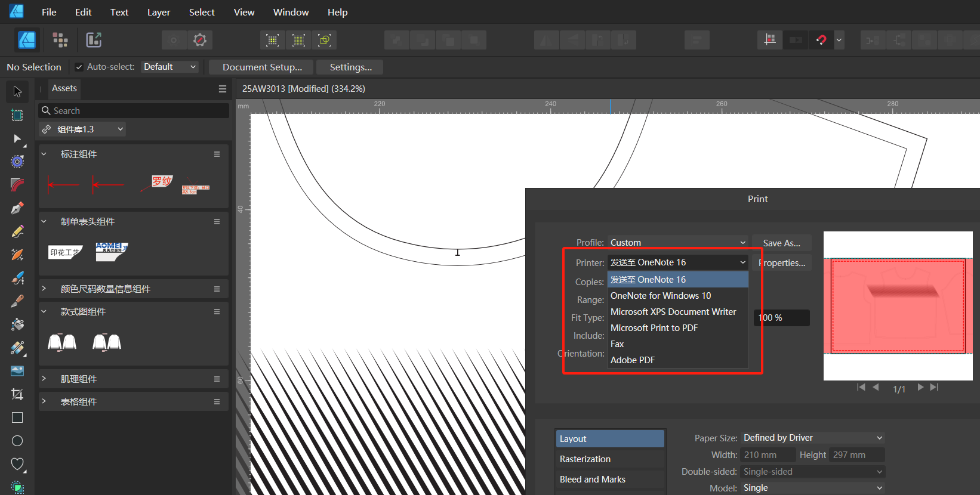
Task: Choose Microsoft Print to PDF printer
Action: 654,328
